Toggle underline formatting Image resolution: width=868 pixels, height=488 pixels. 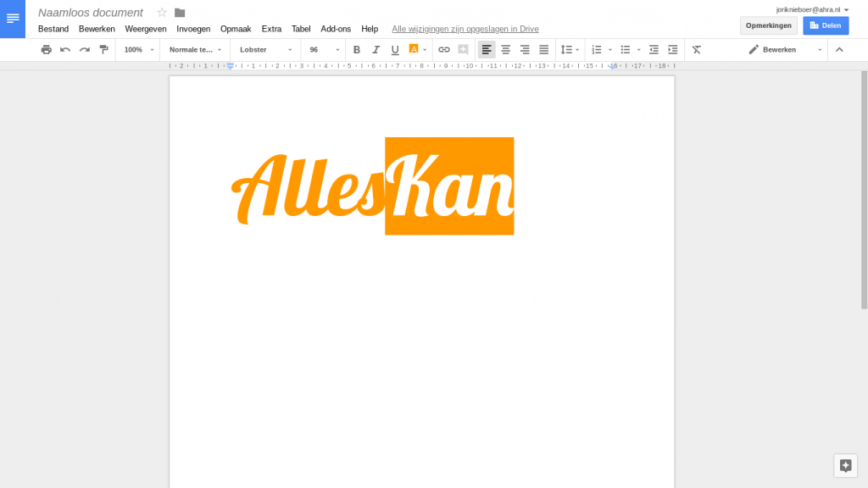(x=395, y=50)
